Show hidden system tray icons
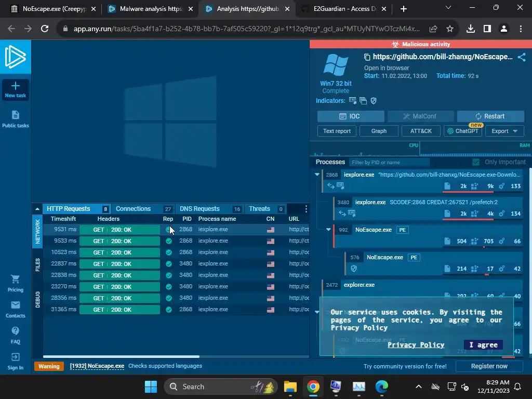 tap(419, 387)
